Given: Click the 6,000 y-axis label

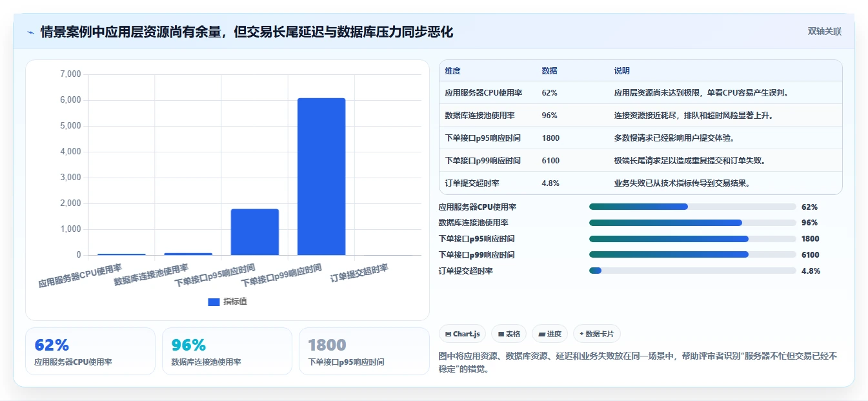Looking at the screenshot, I should click(70, 100).
